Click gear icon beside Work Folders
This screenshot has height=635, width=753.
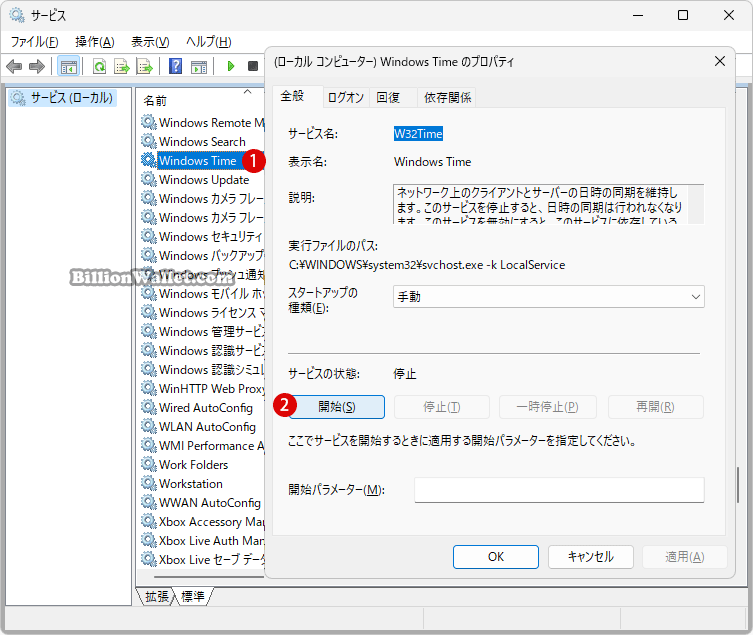pos(149,464)
